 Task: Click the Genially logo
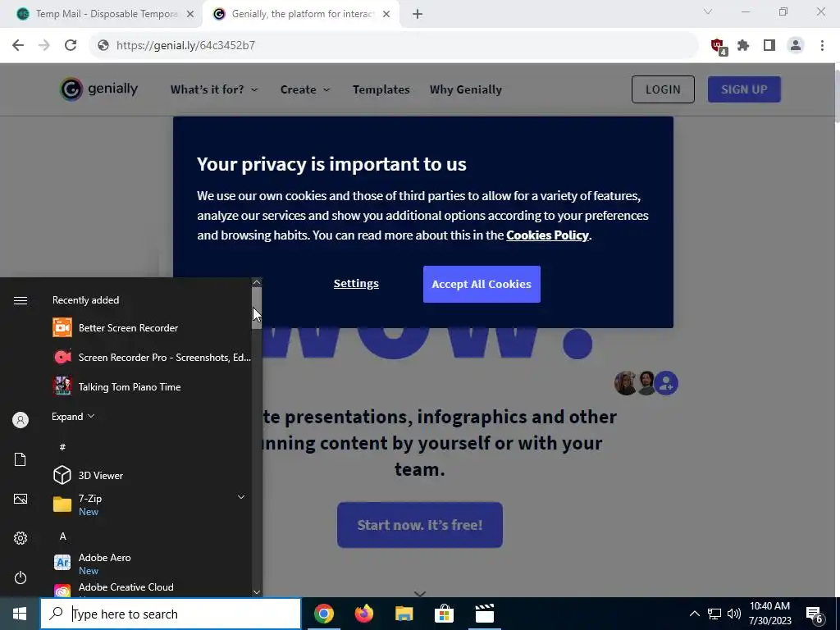[x=98, y=89]
